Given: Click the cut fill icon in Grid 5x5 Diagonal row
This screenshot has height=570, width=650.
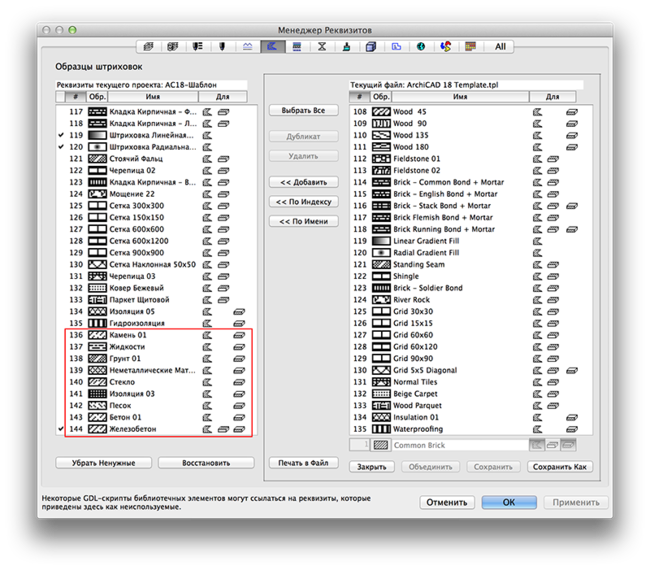Looking at the screenshot, I should click(x=572, y=370).
